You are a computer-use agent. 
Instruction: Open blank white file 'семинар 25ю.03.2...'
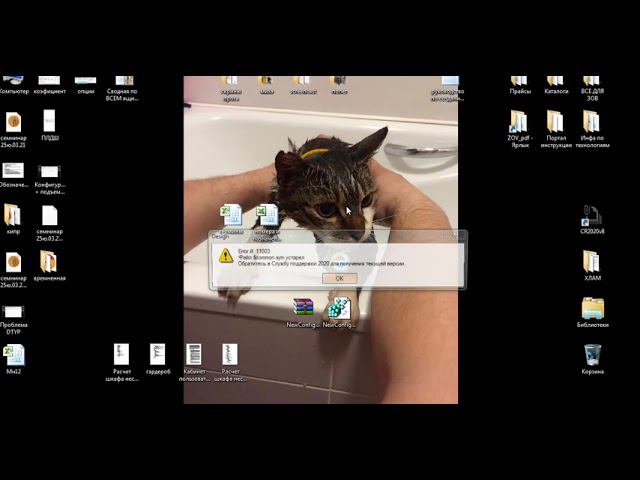click(x=49, y=223)
